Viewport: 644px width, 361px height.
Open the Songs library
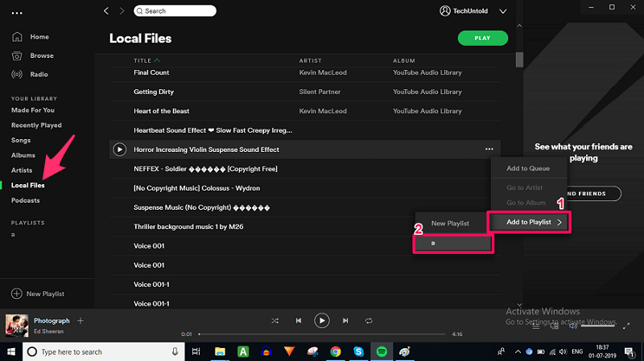click(21, 140)
